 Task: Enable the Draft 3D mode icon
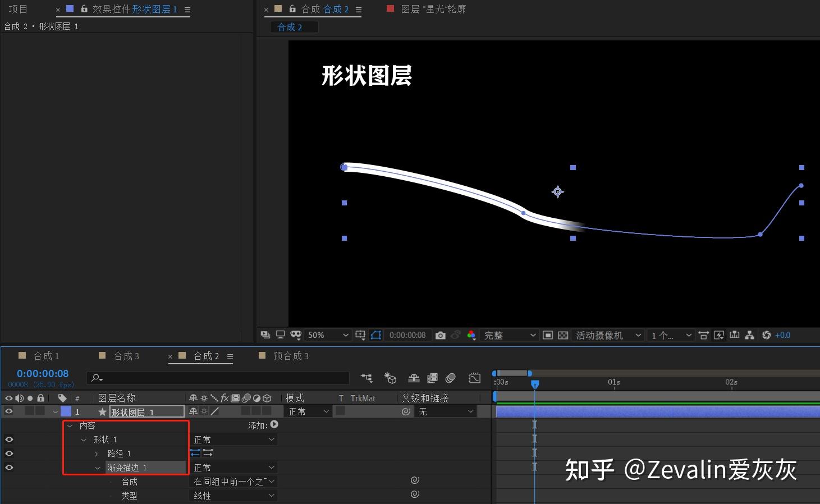(x=391, y=378)
